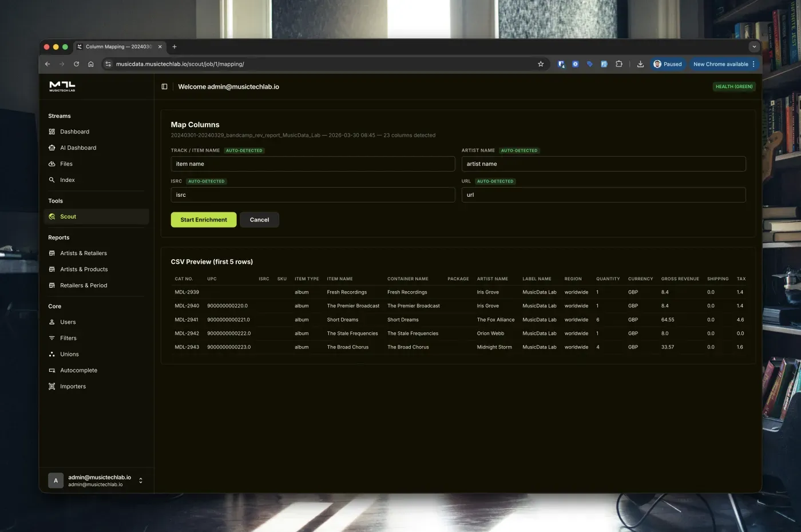Screen dimensions: 801x532
Task: Click the AI Dashboard robot icon
Action: pos(52,148)
